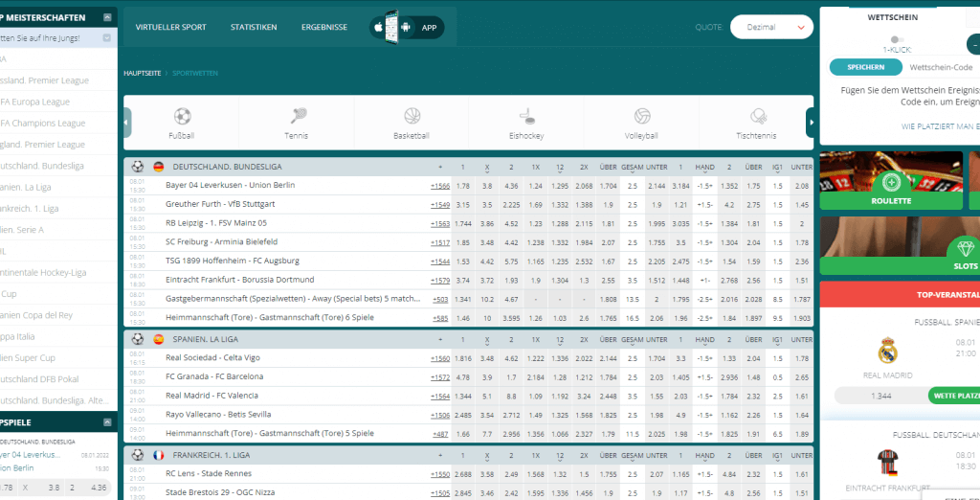The image size is (980, 500).
Task: Click the soccer ball icon beside Frankreich. 1. Liga
Action: click(x=138, y=455)
